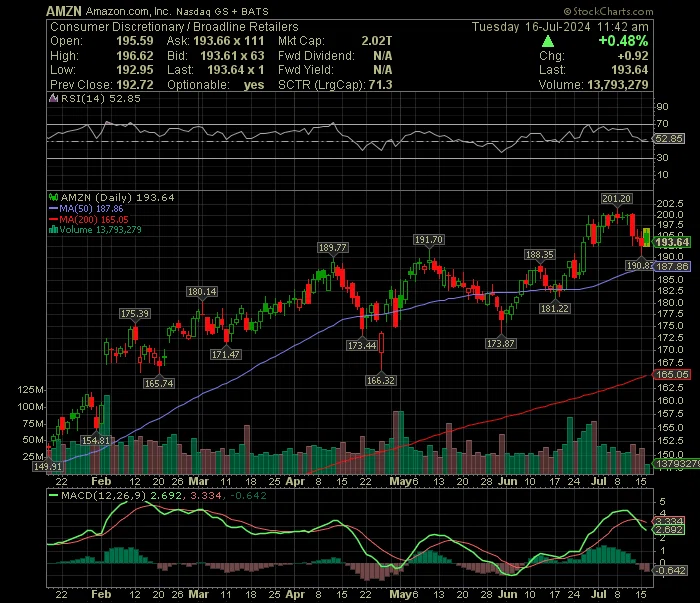Click the Volume legend bar icon

[53, 229]
